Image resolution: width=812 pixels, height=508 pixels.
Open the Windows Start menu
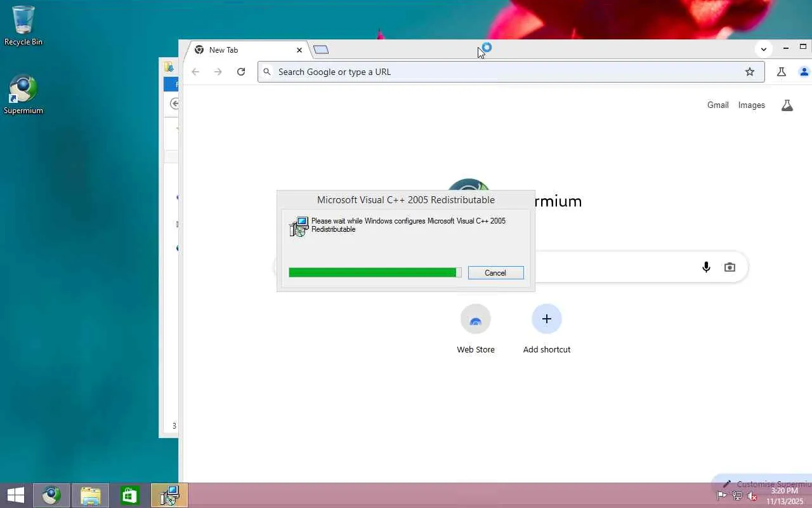coord(16,495)
